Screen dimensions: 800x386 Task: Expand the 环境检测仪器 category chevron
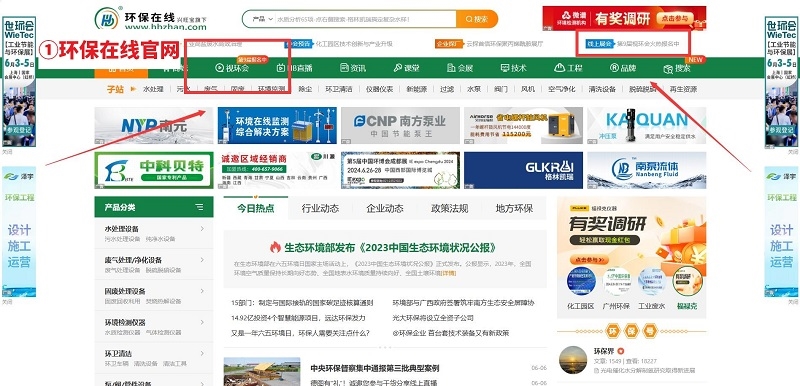tap(202, 322)
